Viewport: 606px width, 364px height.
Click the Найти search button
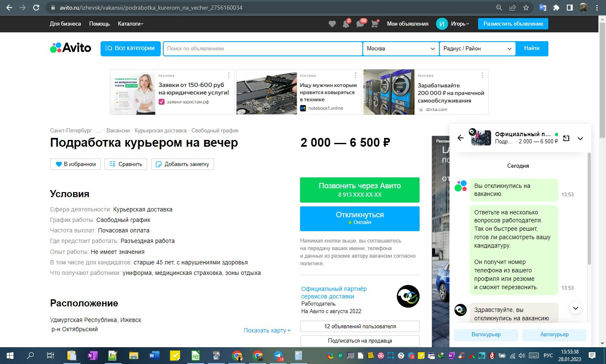[532, 48]
